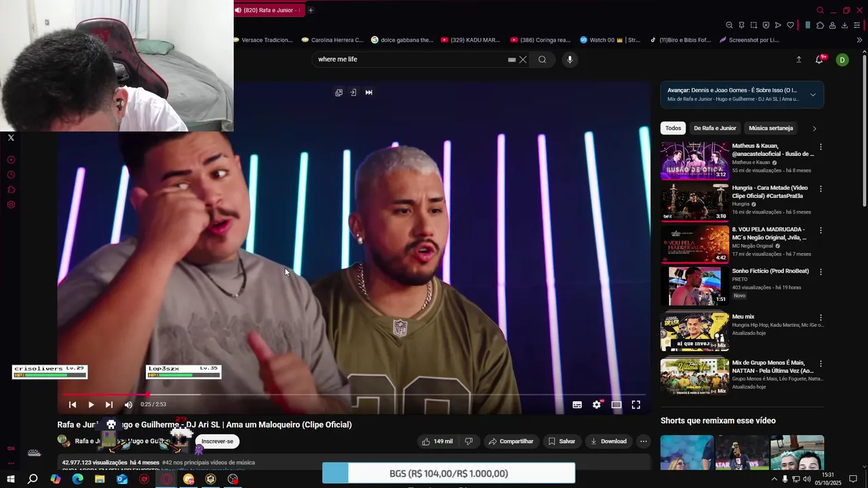Open the Carolina Herrera C... bookmark
The image size is (868, 488).
[x=332, y=40]
